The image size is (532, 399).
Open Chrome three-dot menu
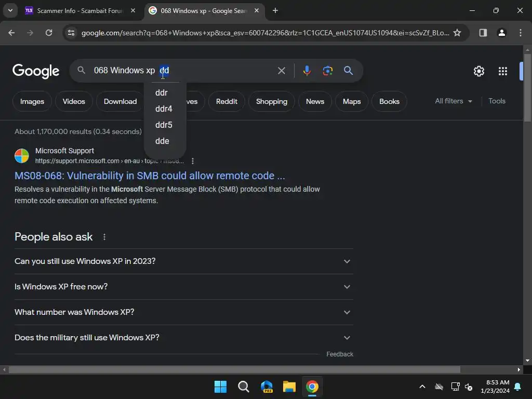521,33
